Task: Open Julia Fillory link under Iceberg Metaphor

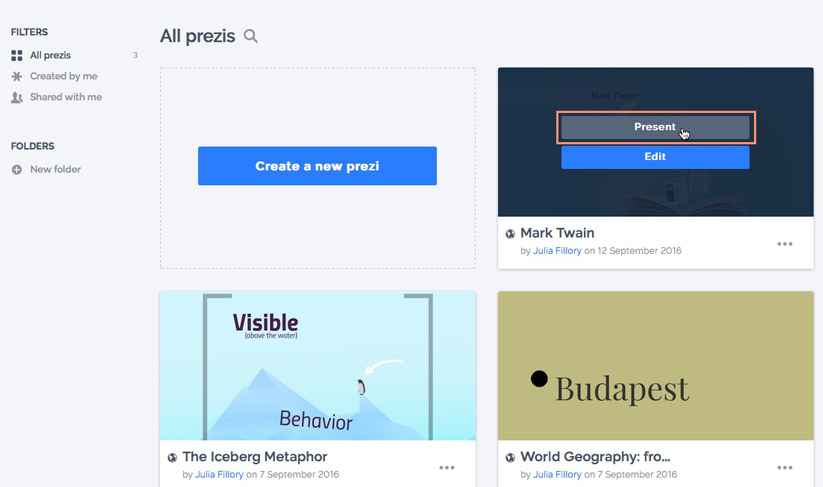Action: (218, 474)
